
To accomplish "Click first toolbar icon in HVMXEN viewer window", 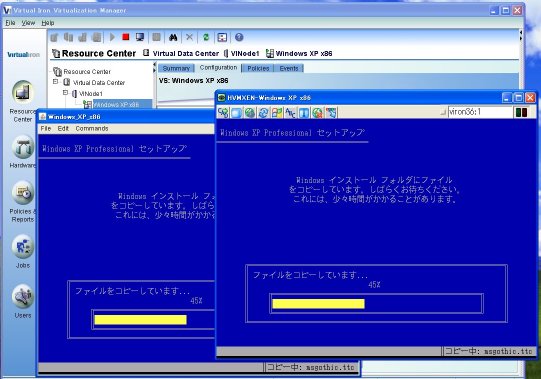I will click(x=224, y=113).
